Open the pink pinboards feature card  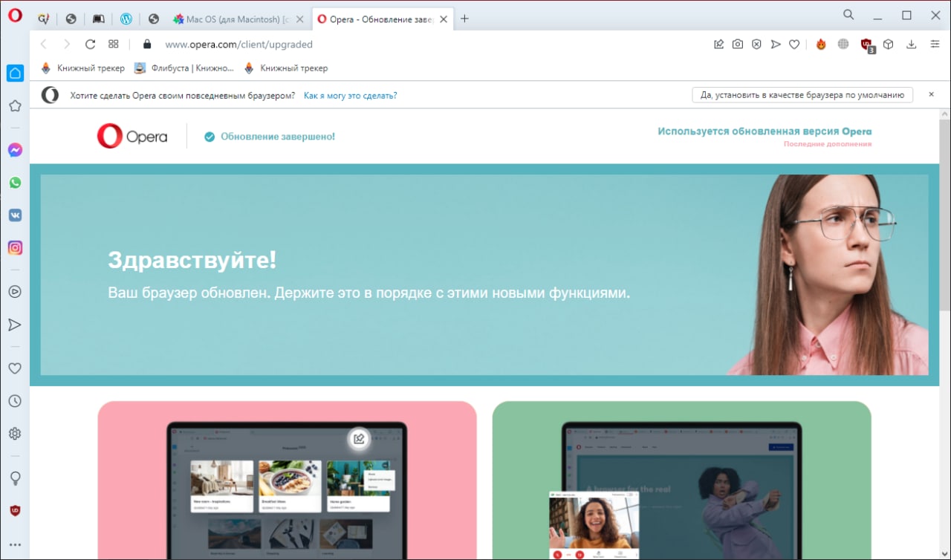coord(287,480)
